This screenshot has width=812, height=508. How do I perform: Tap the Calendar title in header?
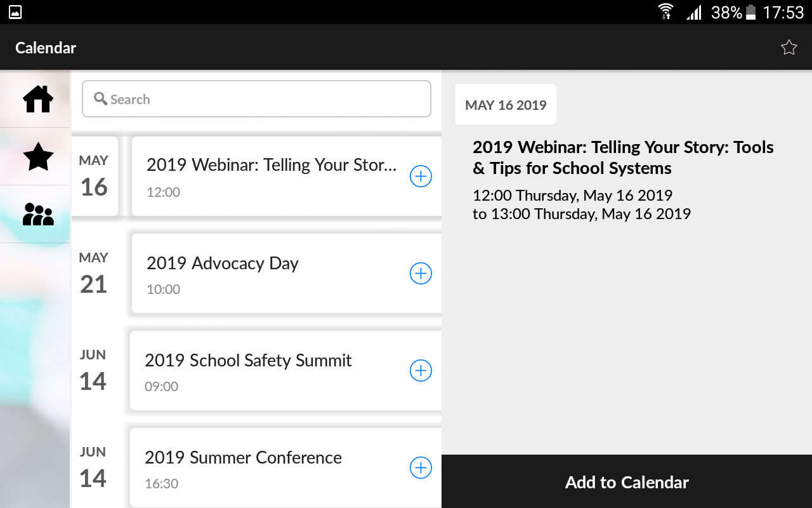coord(46,48)
